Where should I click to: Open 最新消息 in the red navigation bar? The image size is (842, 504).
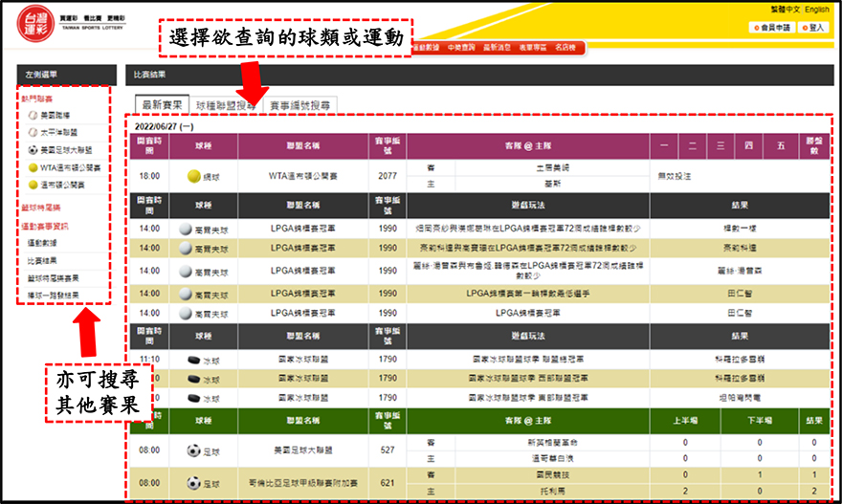[499, 47]
